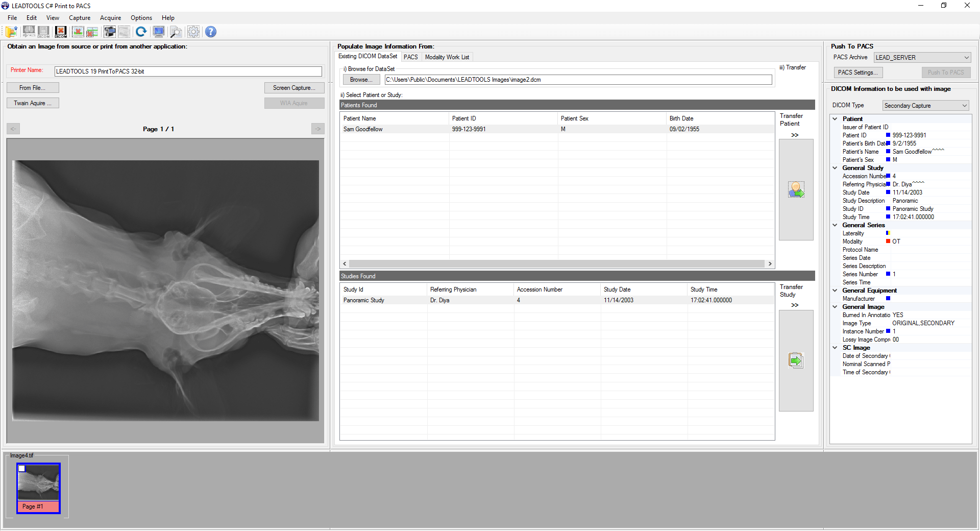The image size is (980, 531).
Task: Click the save DICOM toolbar icon
Action: (x=43, y=32)
